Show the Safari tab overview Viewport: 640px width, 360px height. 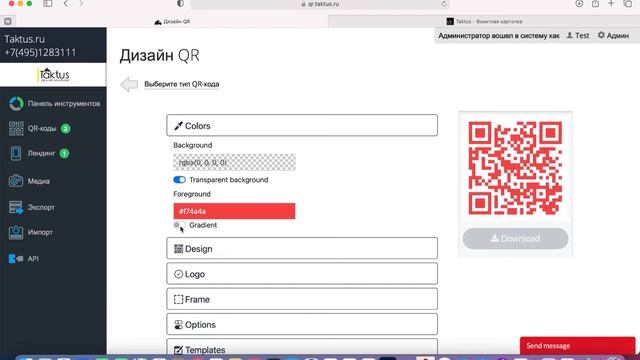click(628, 4)
